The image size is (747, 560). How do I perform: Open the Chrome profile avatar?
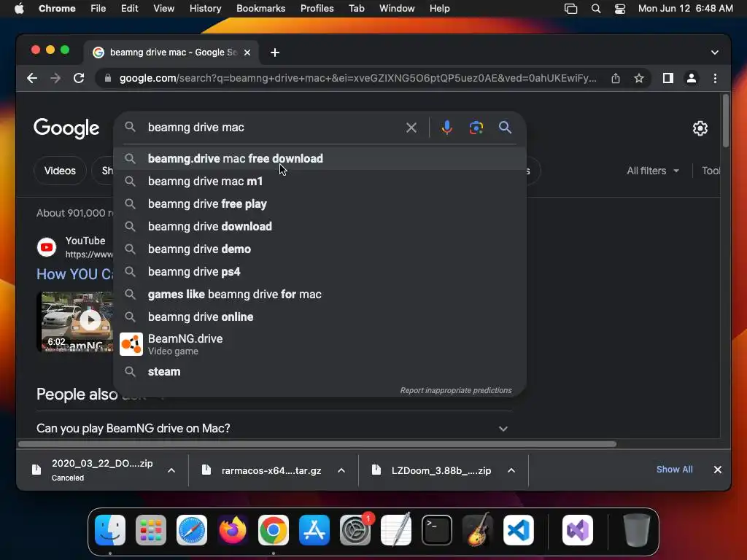692,78
